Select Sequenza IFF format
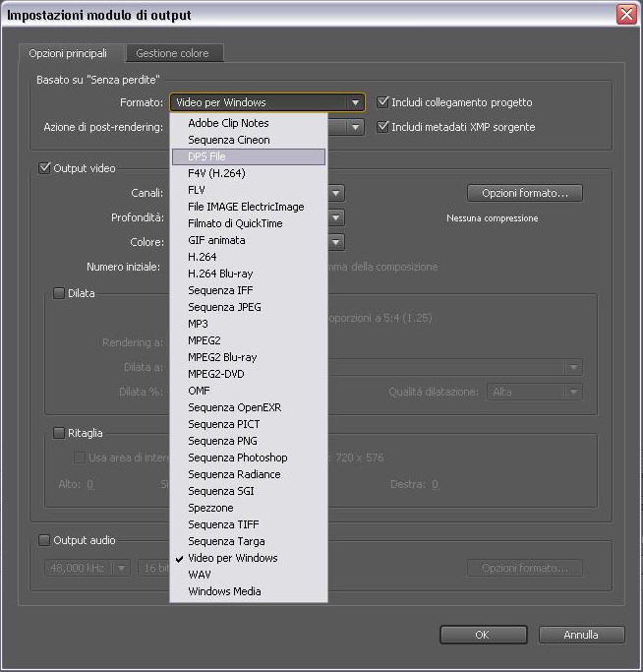Screen dimensions: 643x672 [x=249, y=290]
